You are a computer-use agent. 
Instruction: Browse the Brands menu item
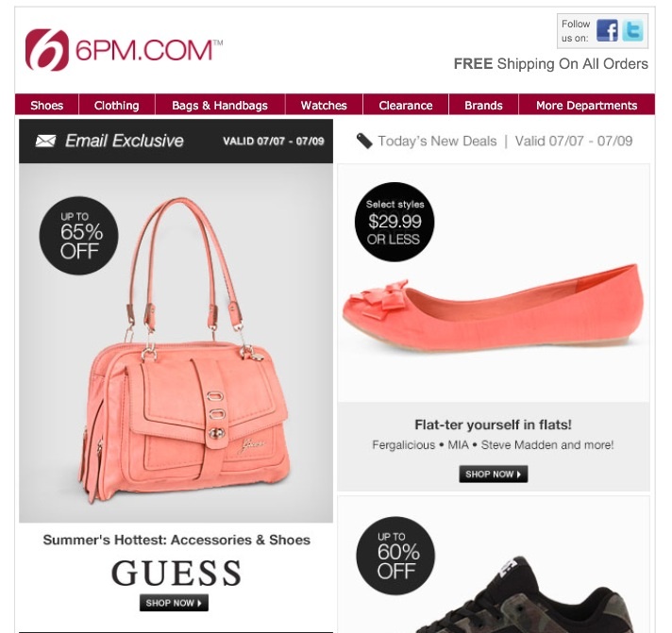(483, 106)
